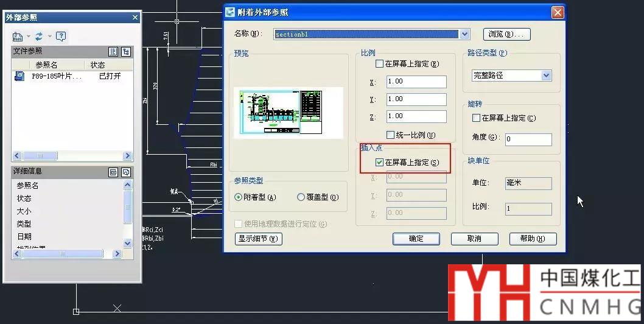Screen dimensions: 644x324
Task: Click the 块单位 单位 field showing 毫米
Action: (528, 183)
